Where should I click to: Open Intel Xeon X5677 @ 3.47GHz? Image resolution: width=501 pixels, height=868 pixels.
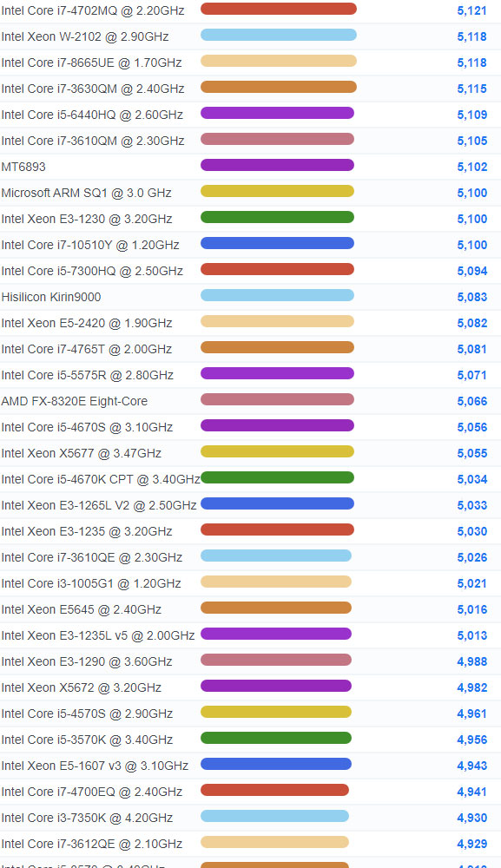coord(82,453)
